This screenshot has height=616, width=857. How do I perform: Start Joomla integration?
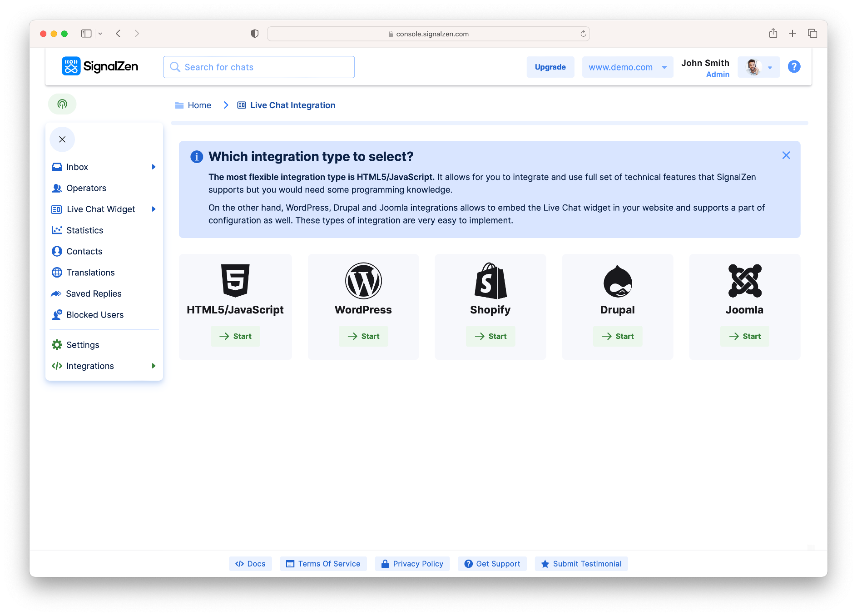(x=745, y=336)
